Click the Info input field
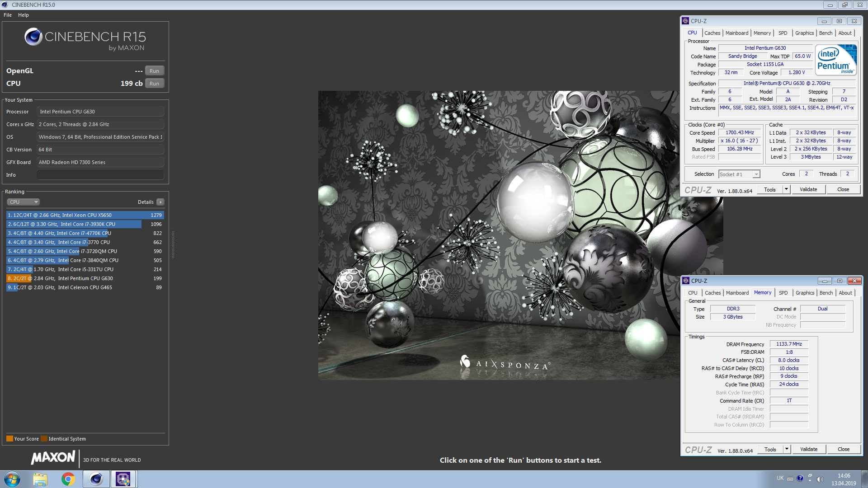This screenshot has width=868, height=488. pos(100,175)
